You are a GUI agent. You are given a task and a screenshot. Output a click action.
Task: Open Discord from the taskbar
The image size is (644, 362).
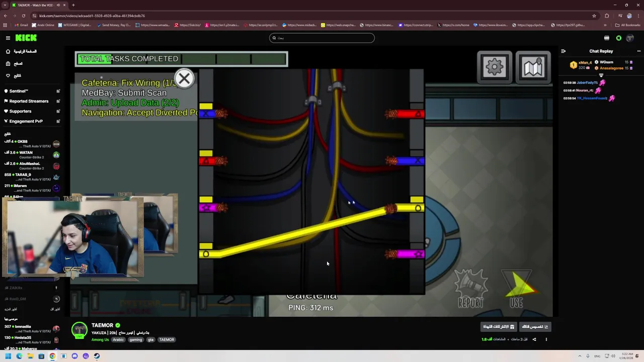coord(74,356)
